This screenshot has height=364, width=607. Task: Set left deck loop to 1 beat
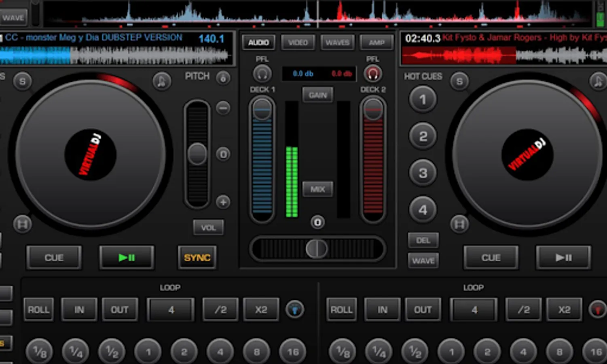tap(148, 352)
